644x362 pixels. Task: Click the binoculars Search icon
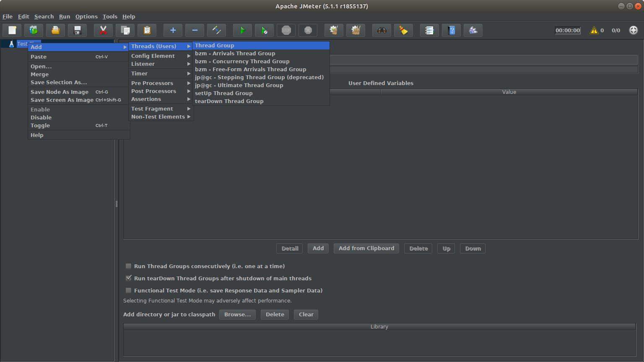tap(382, 30)
